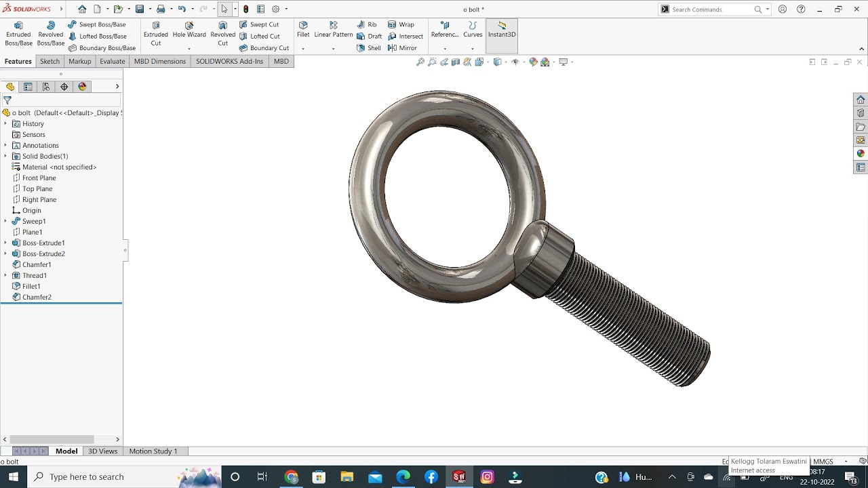868x488 pixels.
Task: Click the Zoom to Fit view icon
Action: pos(420,62)
